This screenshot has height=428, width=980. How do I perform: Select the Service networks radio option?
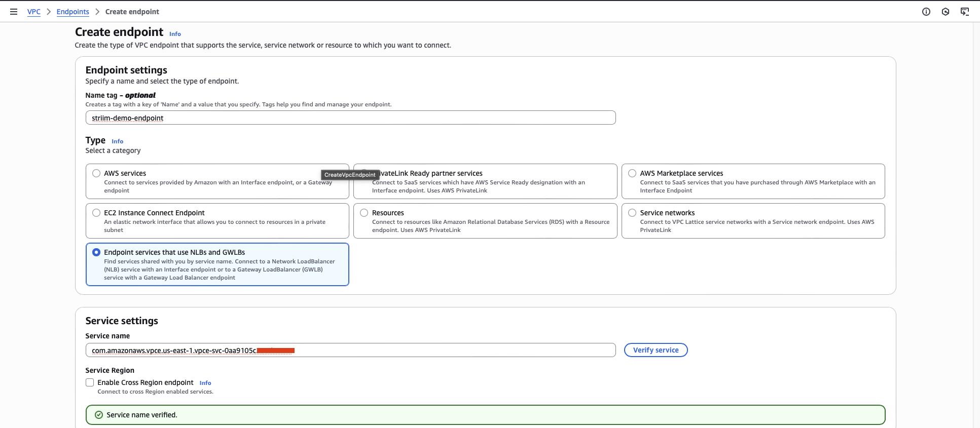point(632,213)
